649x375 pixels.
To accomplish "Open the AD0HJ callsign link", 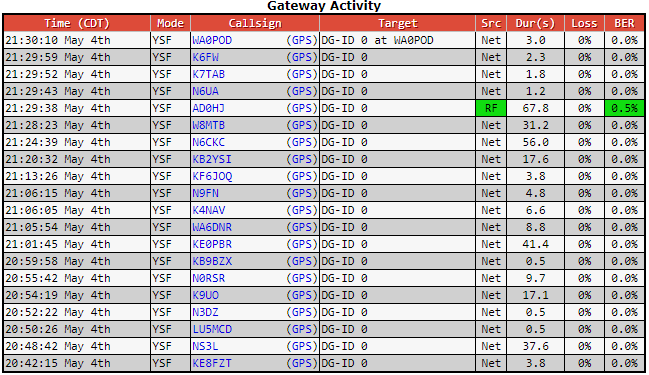I will [209, 108].
